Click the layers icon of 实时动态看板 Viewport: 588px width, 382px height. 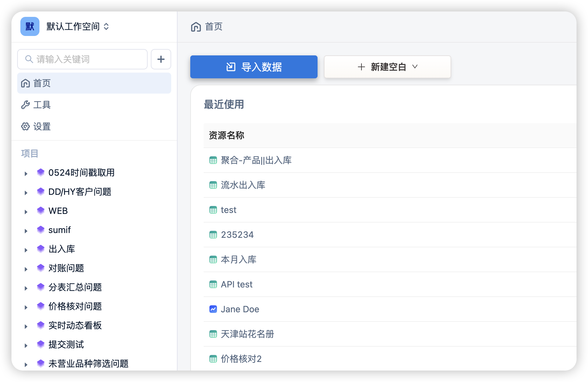[x=41, y=325]
